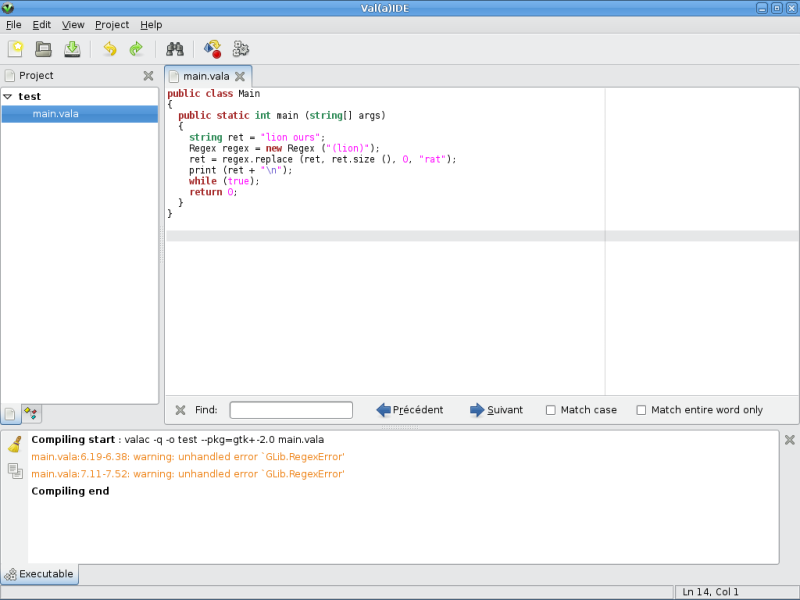Click Suivant to find next match

[x=496, y=410]
